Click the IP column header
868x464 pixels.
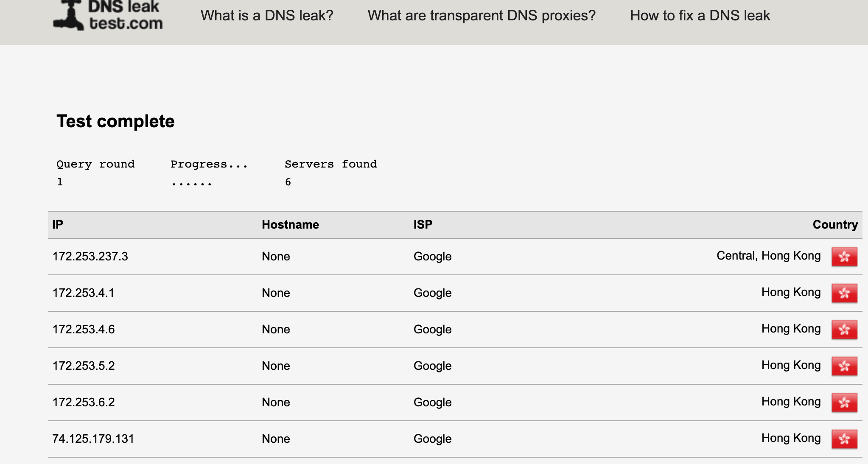(58, 224)
